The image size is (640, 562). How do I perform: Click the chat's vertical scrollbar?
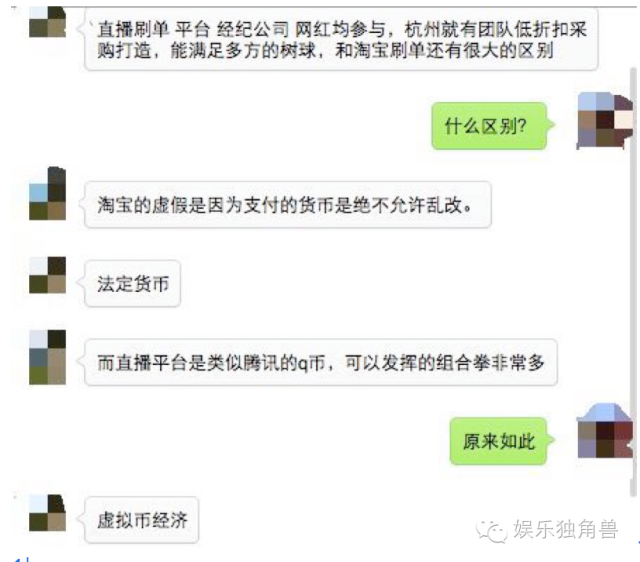tap(633, 282)
